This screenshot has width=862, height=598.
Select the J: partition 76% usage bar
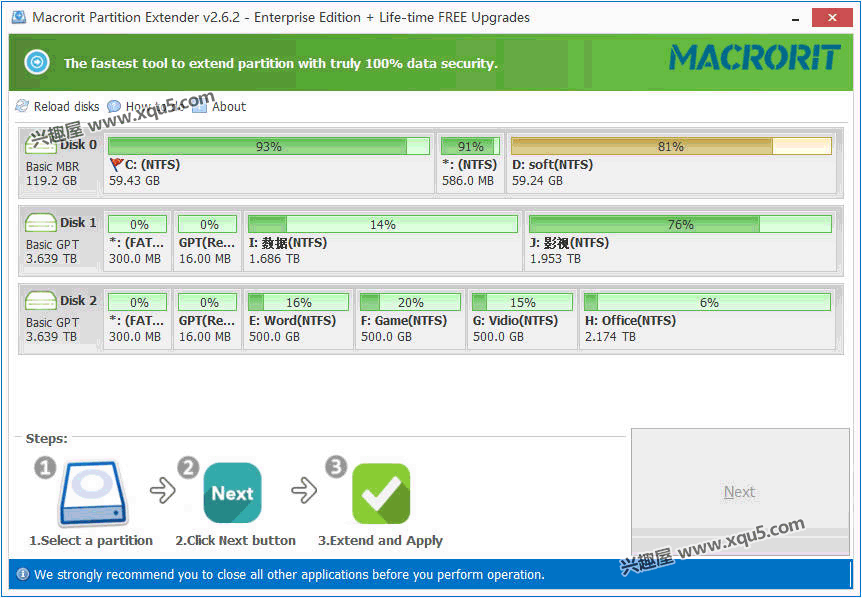coord(681,224)
